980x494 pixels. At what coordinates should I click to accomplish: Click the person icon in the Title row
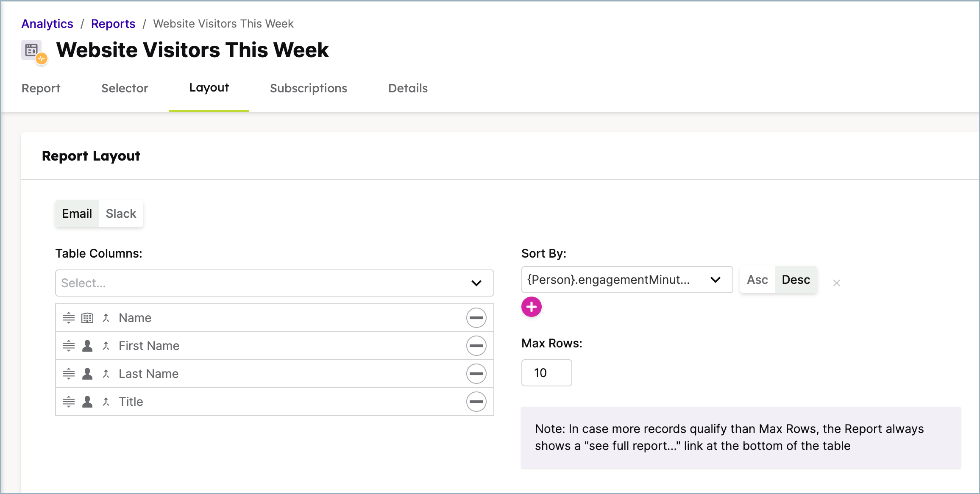point(87,402)
